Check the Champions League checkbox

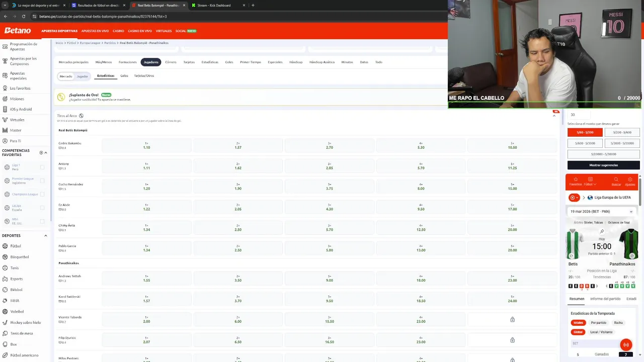(42, 194)
